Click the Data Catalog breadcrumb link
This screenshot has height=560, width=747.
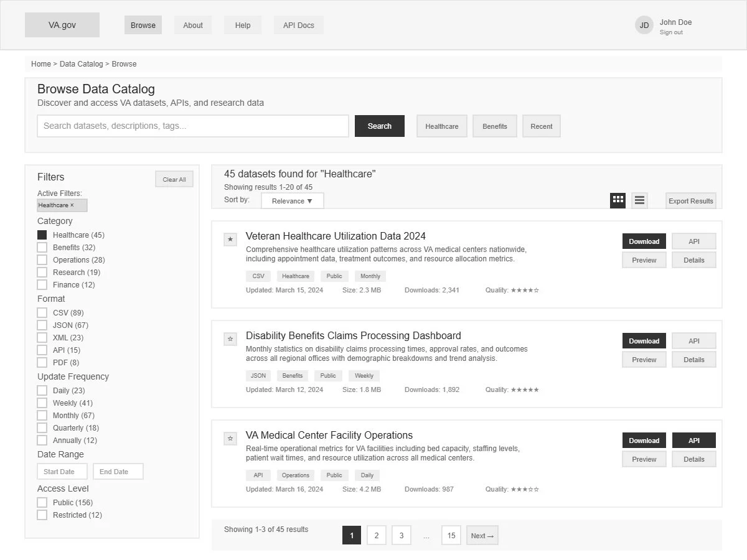tap(82, 64)
